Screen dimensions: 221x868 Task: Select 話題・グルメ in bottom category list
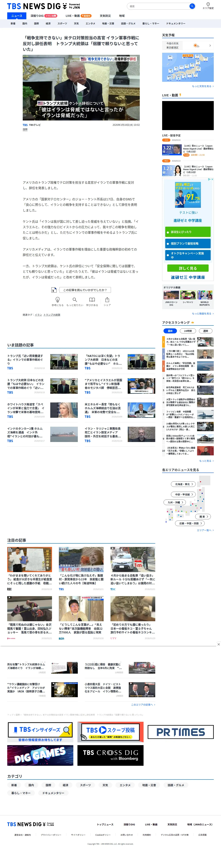pos(176,785)
